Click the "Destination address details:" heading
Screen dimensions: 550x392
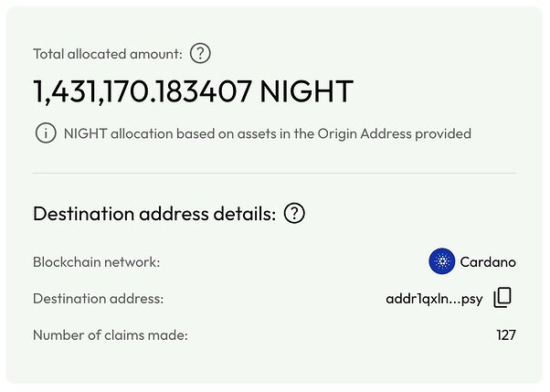point(154,214)
